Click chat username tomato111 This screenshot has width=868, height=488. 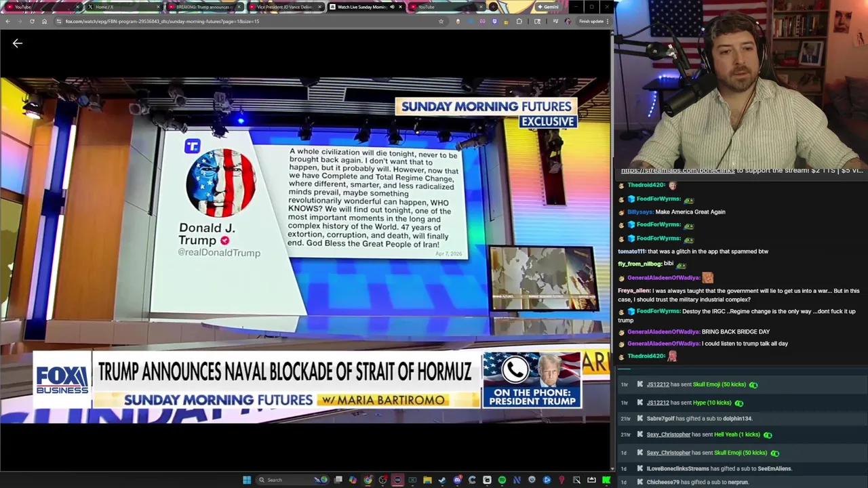(631, 251)
